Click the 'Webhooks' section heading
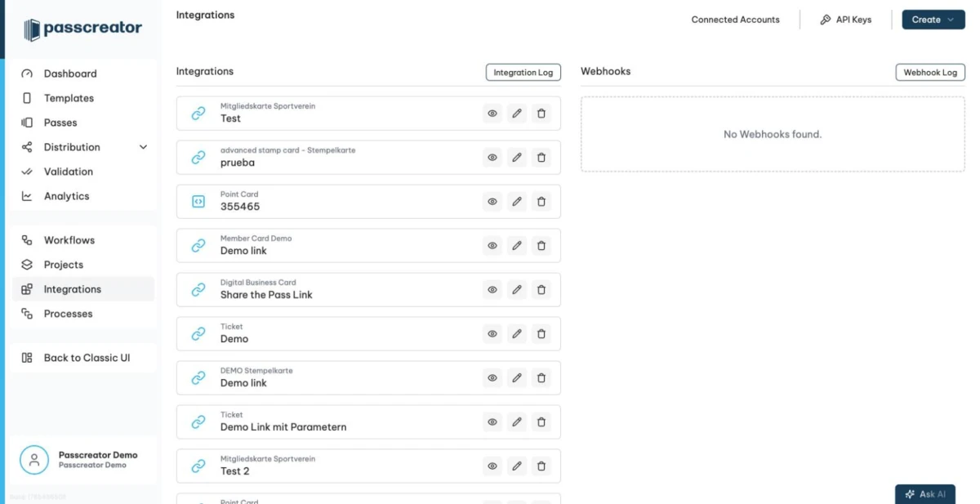 606,71
